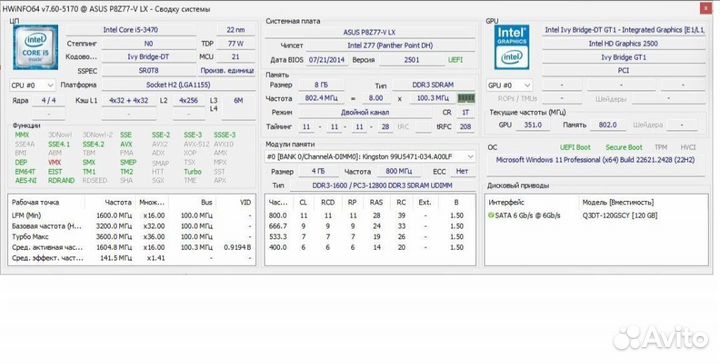Click the MCU value 21

tap(236, 57)
